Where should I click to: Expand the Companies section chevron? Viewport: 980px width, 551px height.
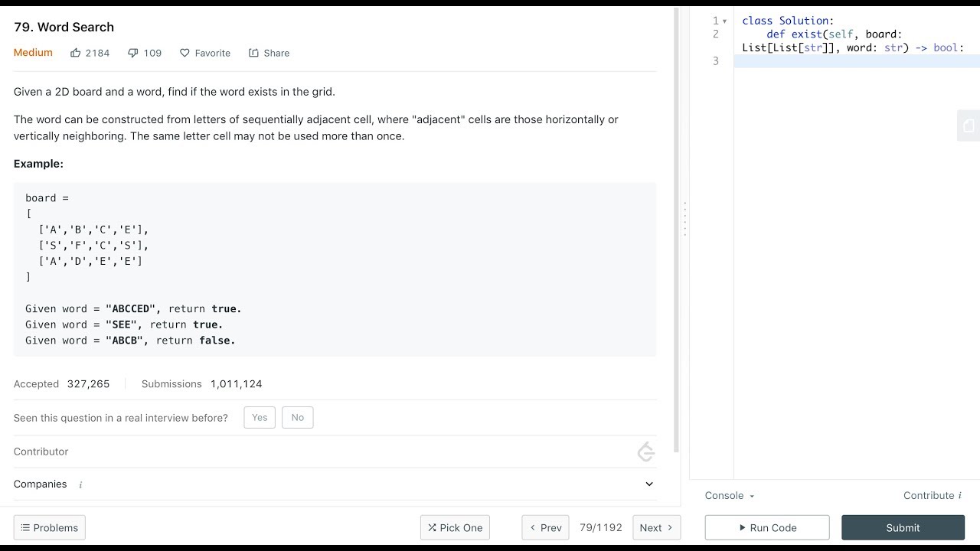tap(649, 484)
